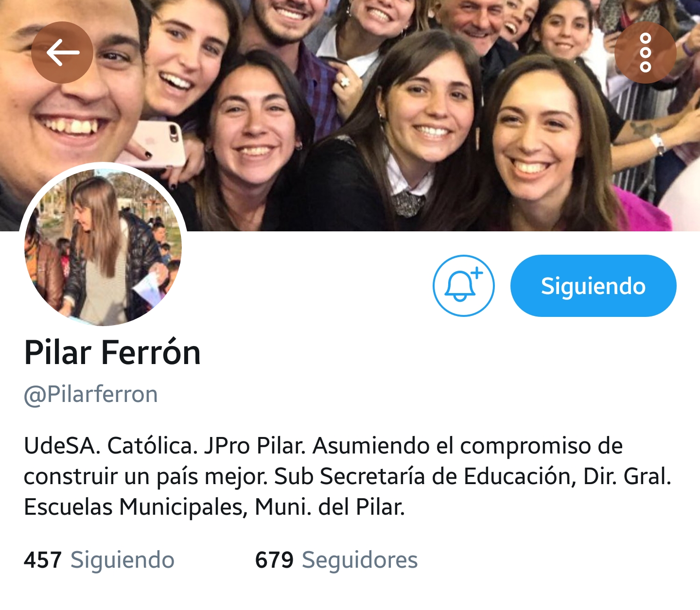Click the @Pilarferron handle

tap(91, 394)
